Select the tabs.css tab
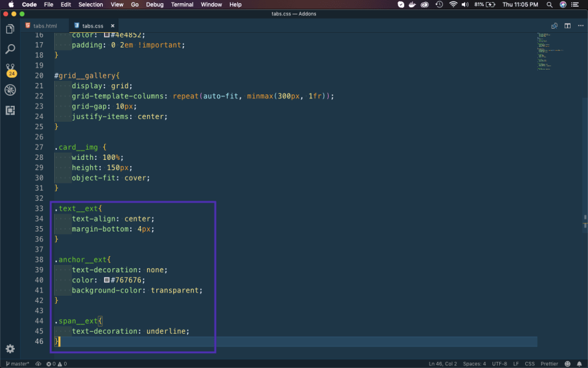 [93, 26]
